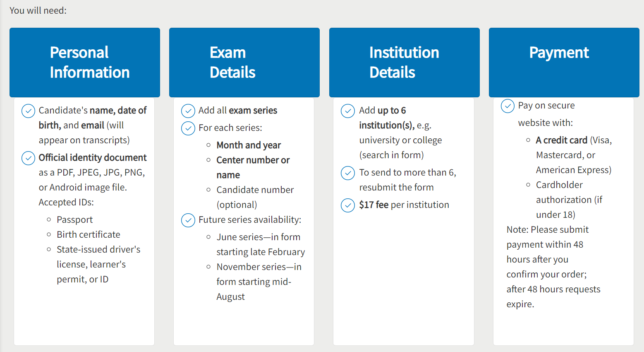This screenshot has height=352, width=644.
Task: Click checkmark beside To send to more than 6
Action: click(x=348, y=173)
